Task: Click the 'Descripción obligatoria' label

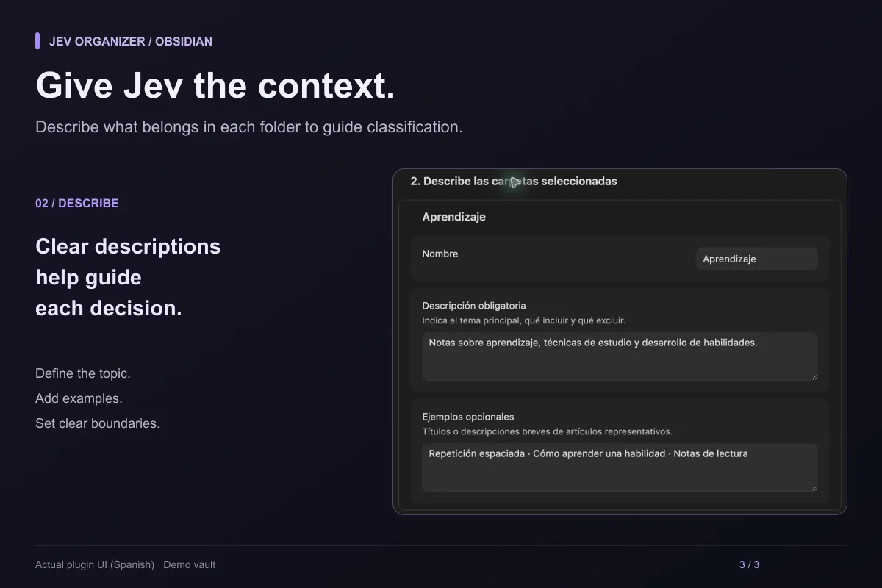Action: click(474, 306)
